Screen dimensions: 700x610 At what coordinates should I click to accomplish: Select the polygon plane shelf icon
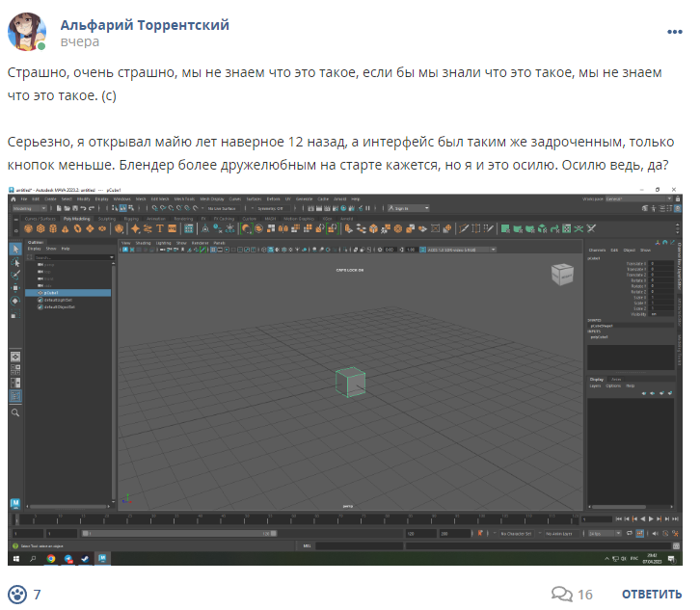[x=90, y=229]
